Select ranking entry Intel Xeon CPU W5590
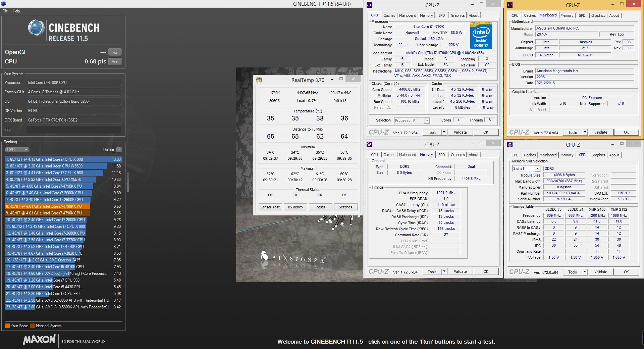The height and width of the screenshot is (349, 644). click(63, 166)
